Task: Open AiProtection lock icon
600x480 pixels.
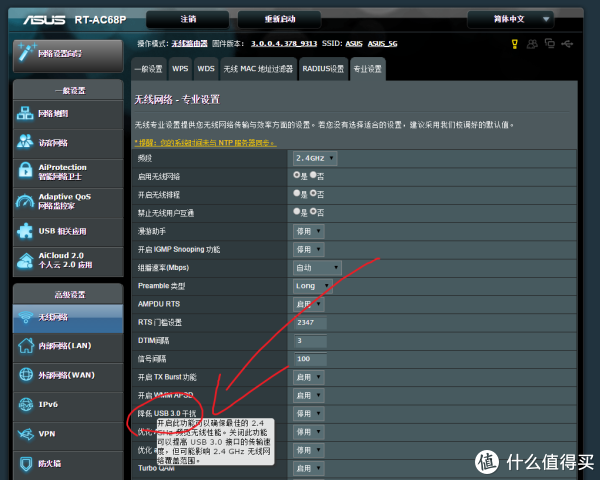Action: tap(25, 170)
